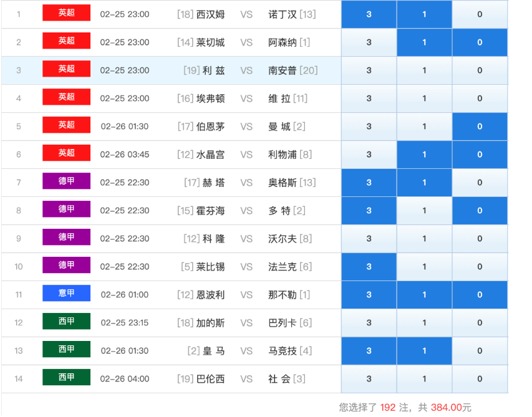
Task: Click the 02-26 04:00 kickoff time
Action: click(125, 379)
